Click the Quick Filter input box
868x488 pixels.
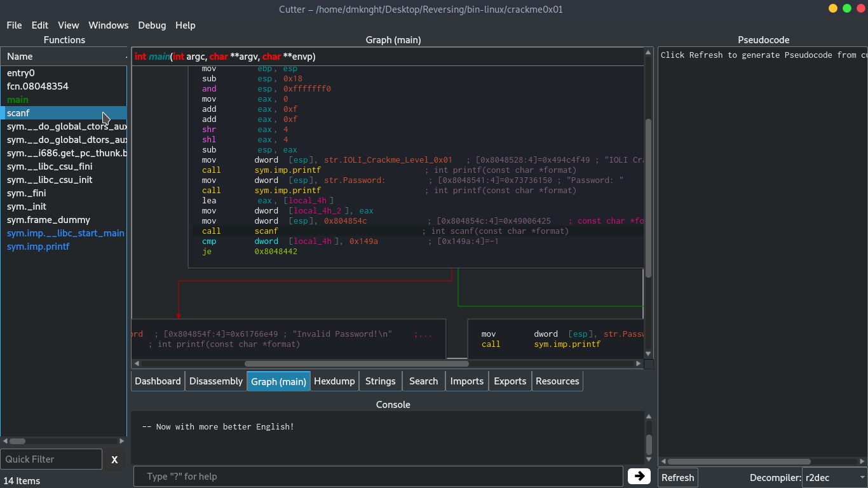[x=51, y=459]
